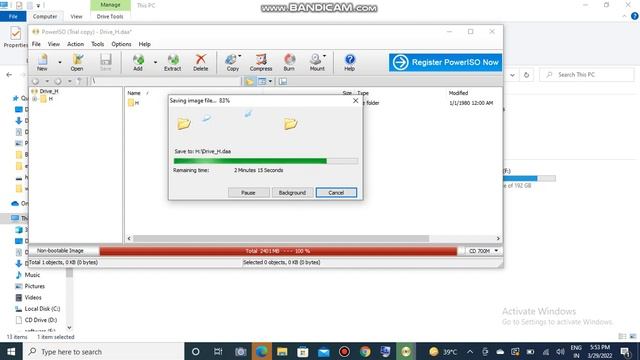Click the horizontal scrollbar in file list
Image resolution: width=640 pixels, height=360 pixels.
[281, 238]
